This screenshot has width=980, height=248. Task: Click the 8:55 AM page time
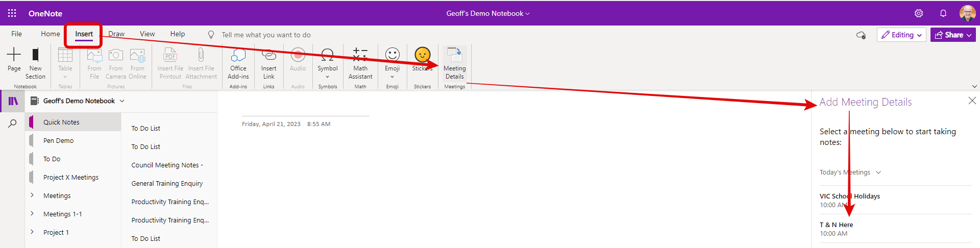coord(318,124)
